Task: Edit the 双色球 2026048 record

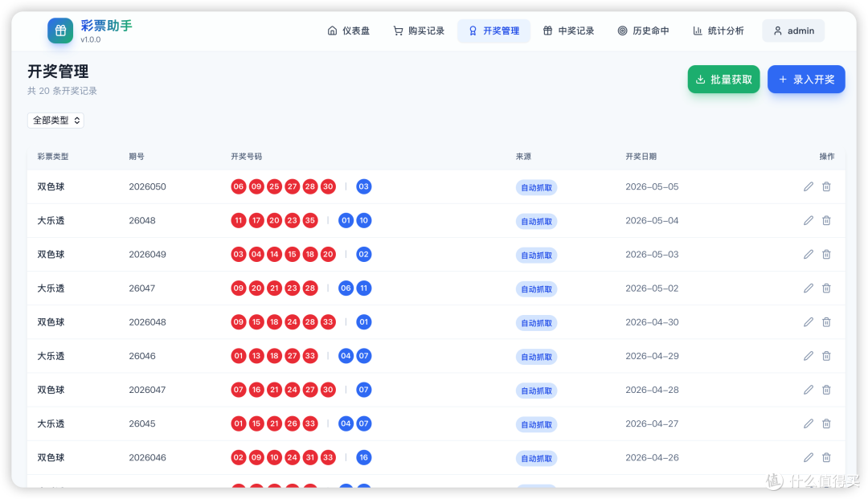Action: [x=809, y=322]
